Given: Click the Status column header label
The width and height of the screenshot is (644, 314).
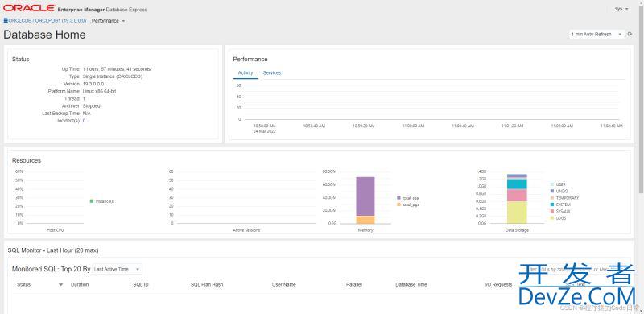Looking at the screenshot, I should coord(23,284).
